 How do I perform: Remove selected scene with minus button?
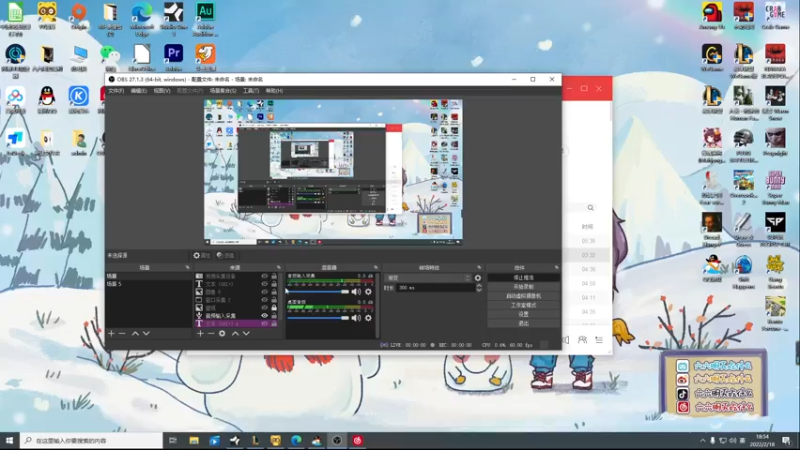(x=122, y=333)
